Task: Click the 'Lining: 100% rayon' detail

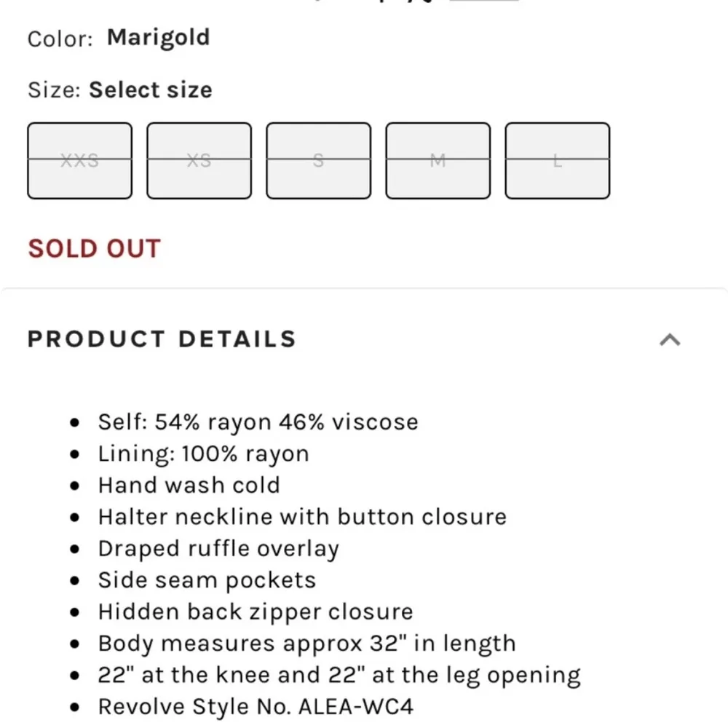Action: [x=203, y=454]
